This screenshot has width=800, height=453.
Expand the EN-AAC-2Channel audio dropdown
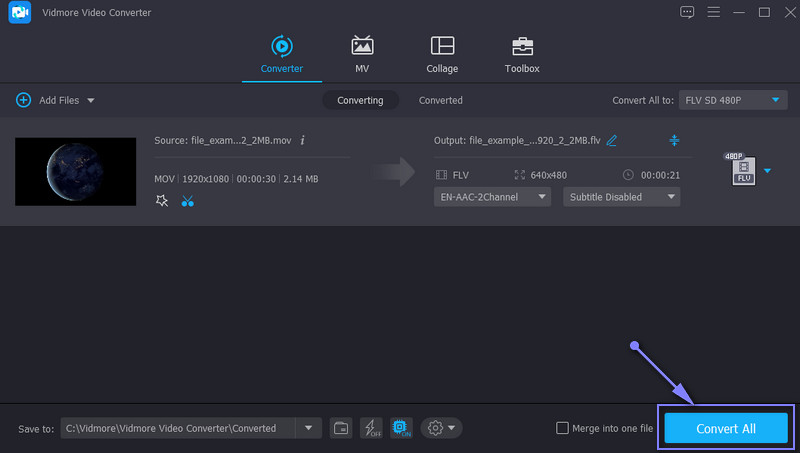(x=494, y=197)
